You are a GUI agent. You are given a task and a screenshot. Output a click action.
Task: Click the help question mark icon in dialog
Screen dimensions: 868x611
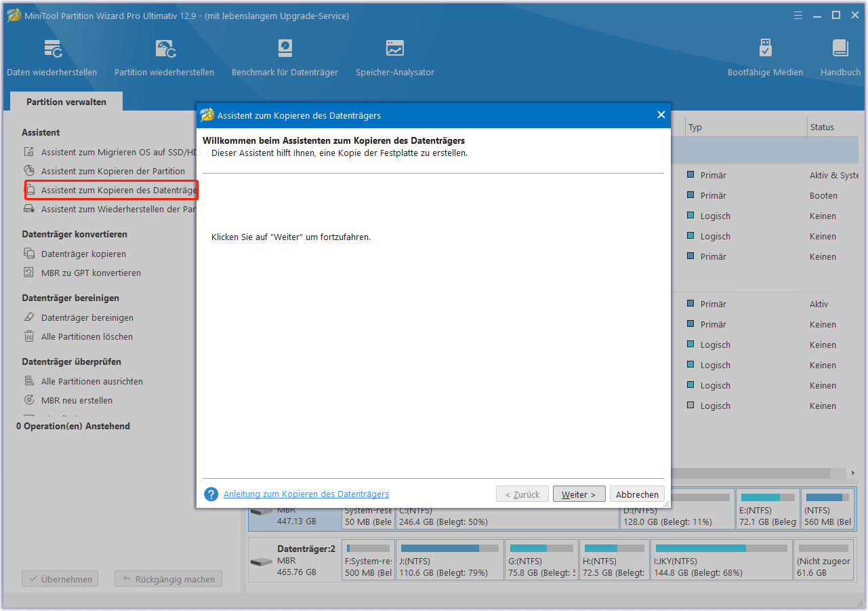(x=211, y=494)
